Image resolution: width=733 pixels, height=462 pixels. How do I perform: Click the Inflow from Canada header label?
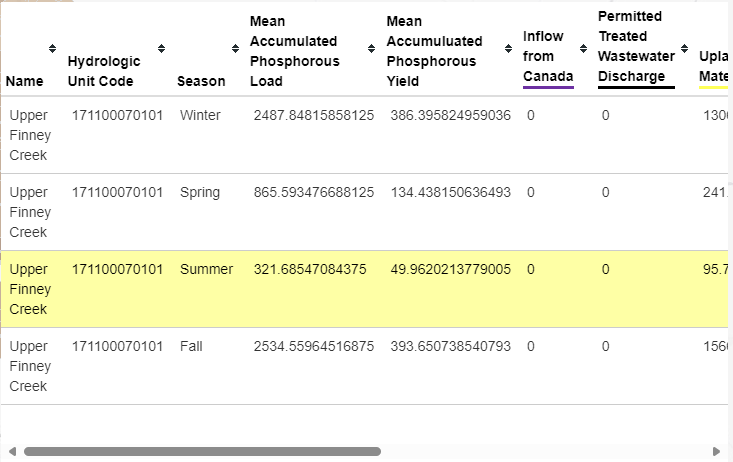(x=544, y=56)
